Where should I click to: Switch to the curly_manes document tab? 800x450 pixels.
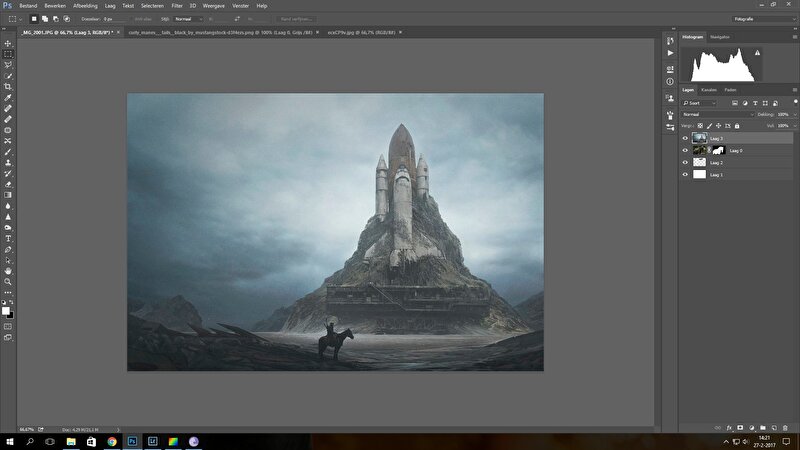tap(220, 32)
